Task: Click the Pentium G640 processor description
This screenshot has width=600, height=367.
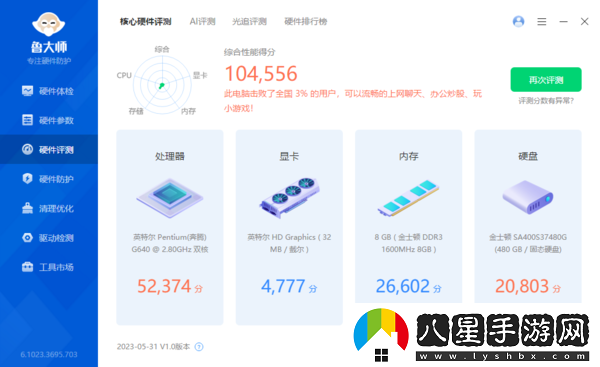Action: (170, 243)
